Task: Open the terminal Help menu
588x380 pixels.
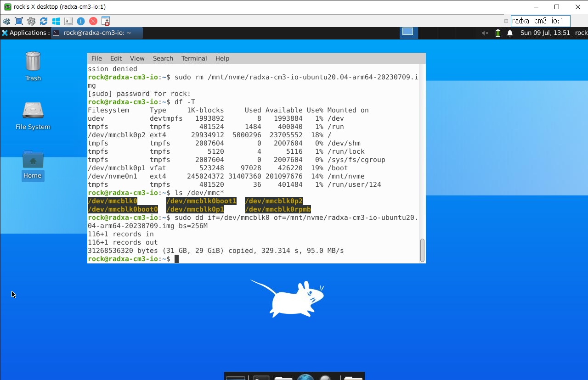Action: tap(222, 58)
